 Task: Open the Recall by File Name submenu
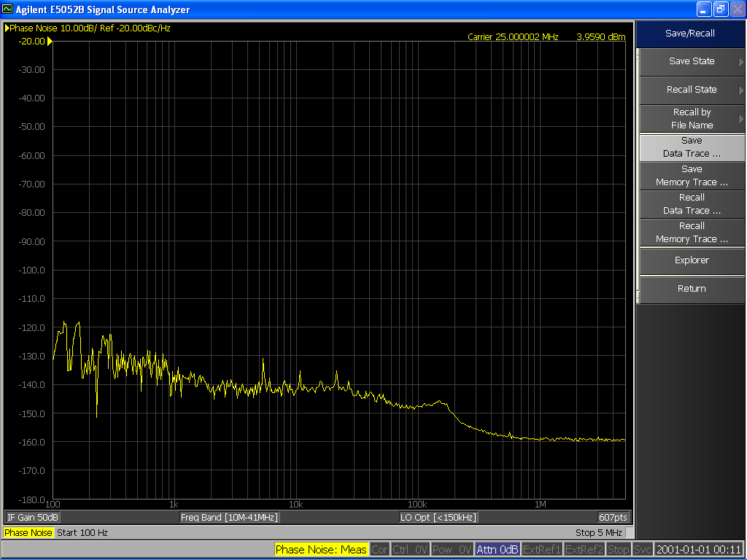[x=692, y=119]
